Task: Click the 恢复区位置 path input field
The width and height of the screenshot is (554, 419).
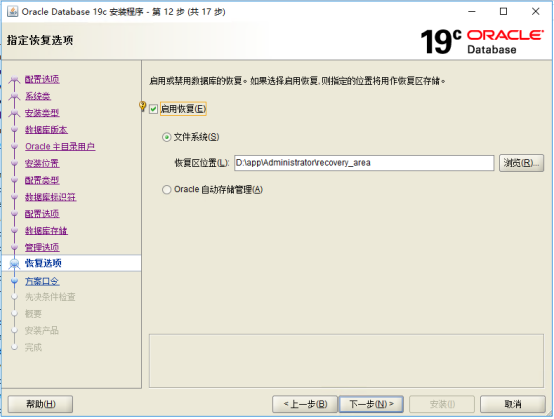Action: (364, 163)
